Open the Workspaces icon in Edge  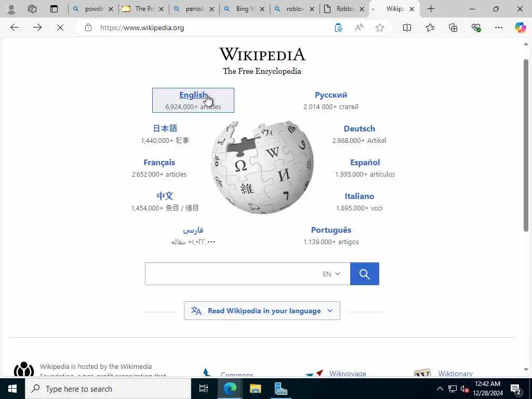[32, 9]
